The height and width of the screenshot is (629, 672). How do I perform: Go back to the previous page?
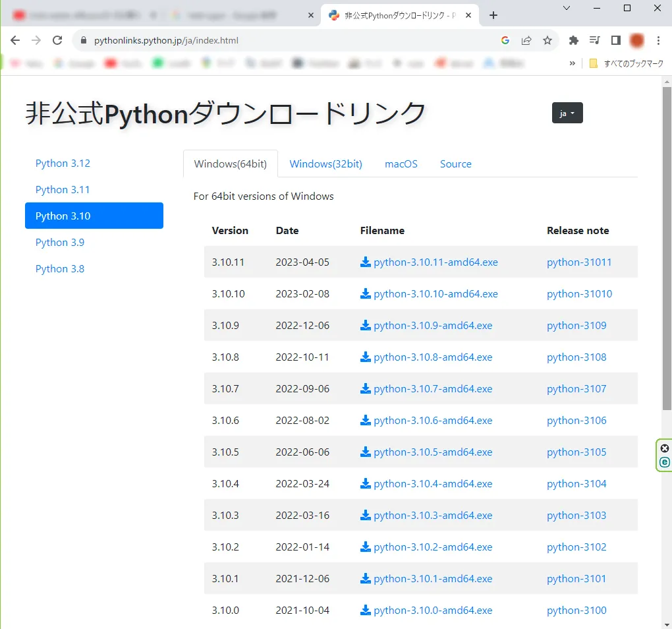(x=15, y=40)
